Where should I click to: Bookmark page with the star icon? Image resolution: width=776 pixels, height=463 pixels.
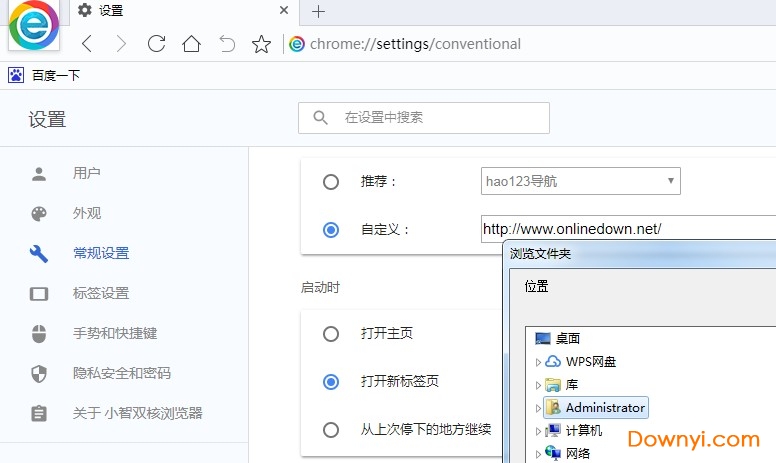261,44
